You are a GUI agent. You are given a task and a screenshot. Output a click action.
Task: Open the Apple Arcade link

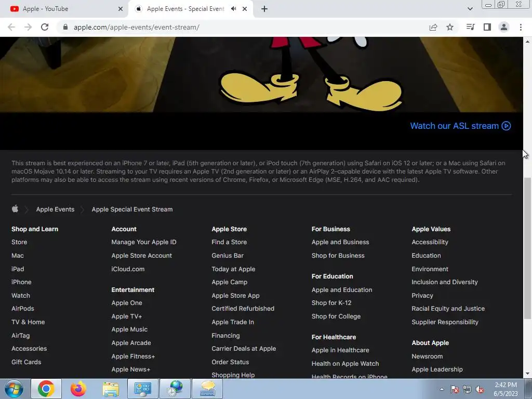[x=131, y=343]
